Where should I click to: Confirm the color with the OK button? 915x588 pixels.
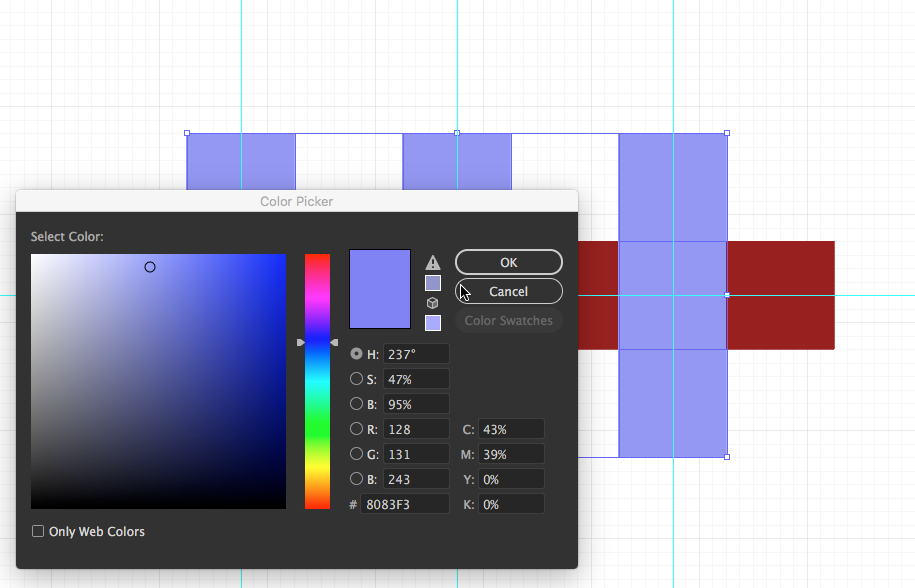(508, 262)
